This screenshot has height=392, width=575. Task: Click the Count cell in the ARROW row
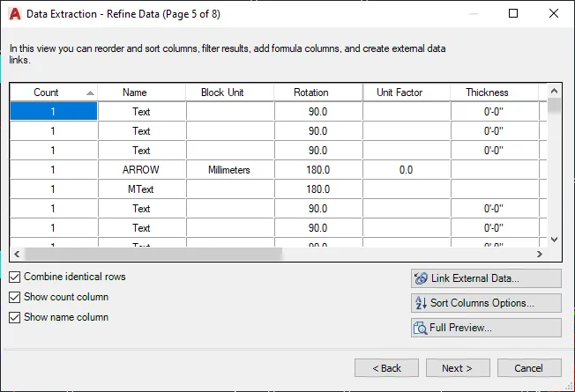point(54,170)
